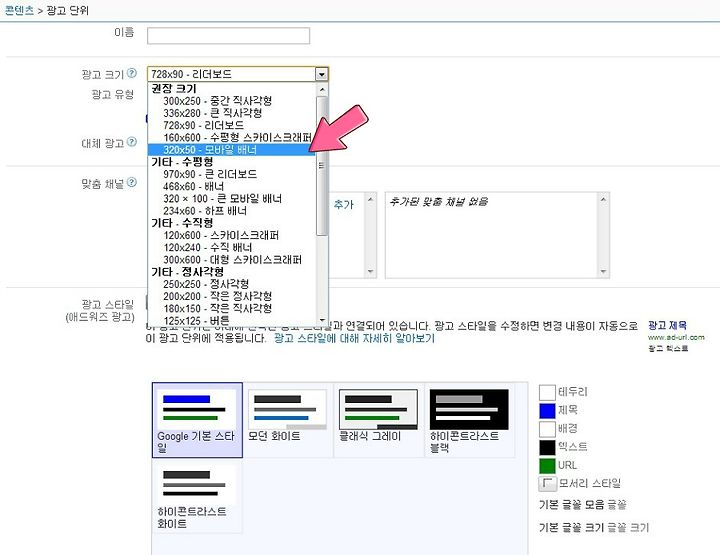Image resolution: width=720 pixels, height=555 pixels.
Task: Open help icon next to 대체 광고
Action: click(132, 142)
